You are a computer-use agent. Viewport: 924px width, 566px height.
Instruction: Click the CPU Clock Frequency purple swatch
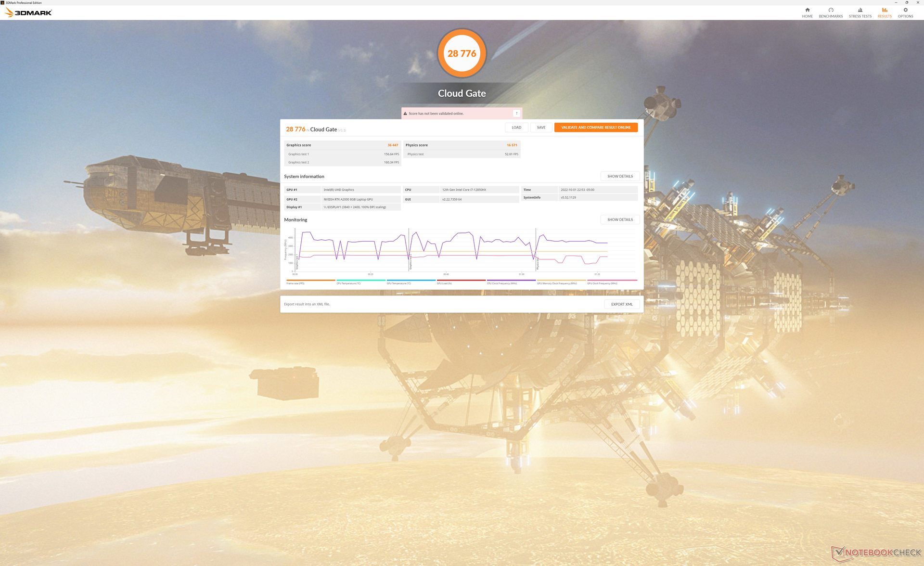(x=511, y=280)
